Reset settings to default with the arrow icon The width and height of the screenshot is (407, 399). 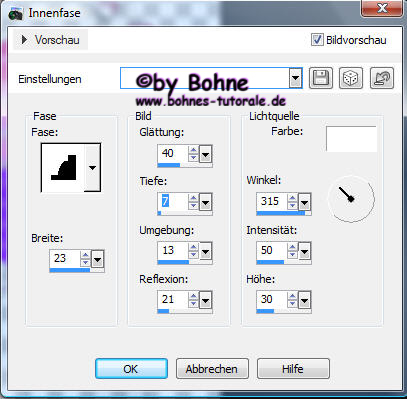point(382,78)
